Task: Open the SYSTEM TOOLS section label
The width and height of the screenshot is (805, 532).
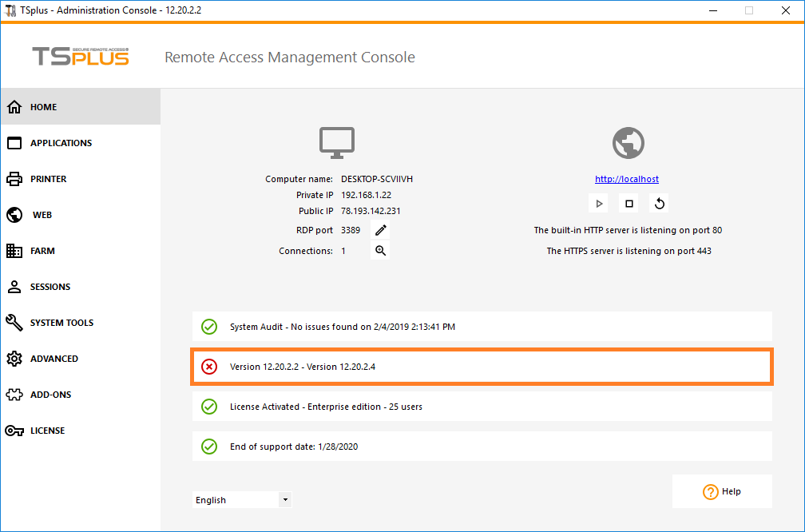Action: (x=61, y=323)
